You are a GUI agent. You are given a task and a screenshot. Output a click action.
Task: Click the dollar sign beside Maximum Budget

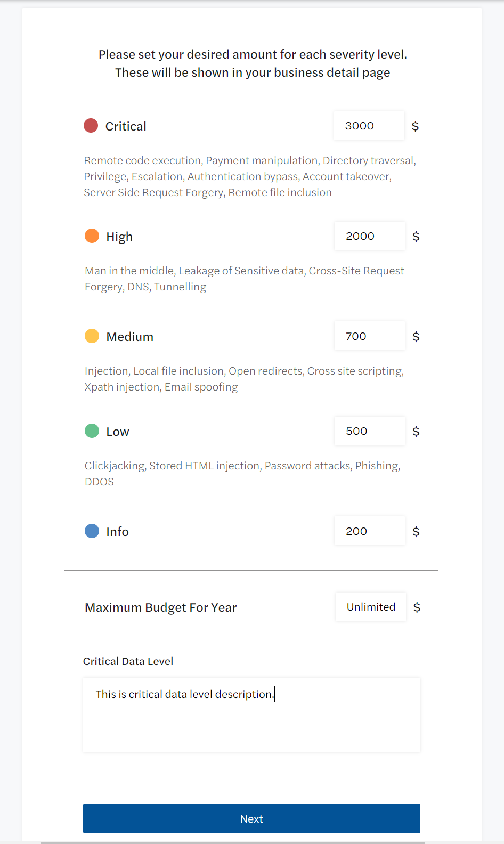tap(417, 607)
